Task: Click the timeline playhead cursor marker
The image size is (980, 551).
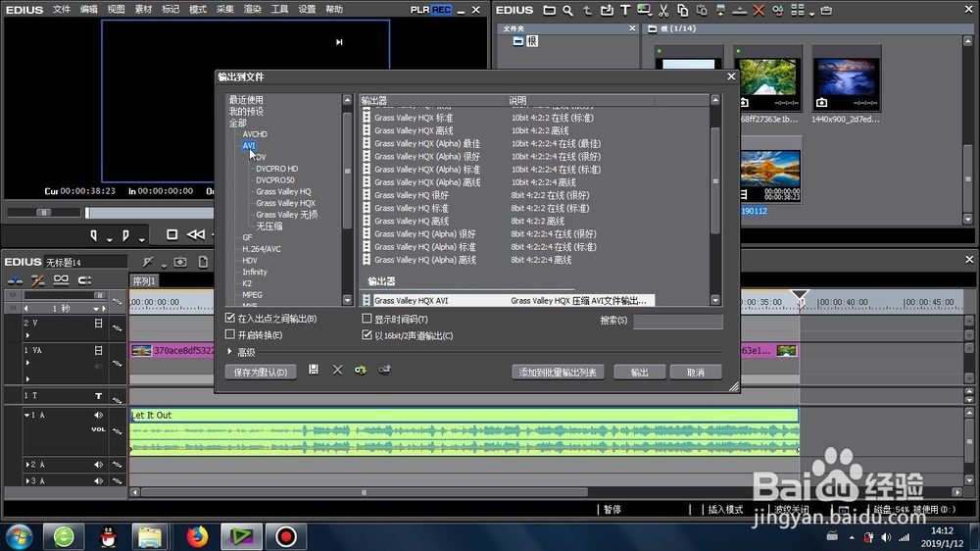Action: 800,295
